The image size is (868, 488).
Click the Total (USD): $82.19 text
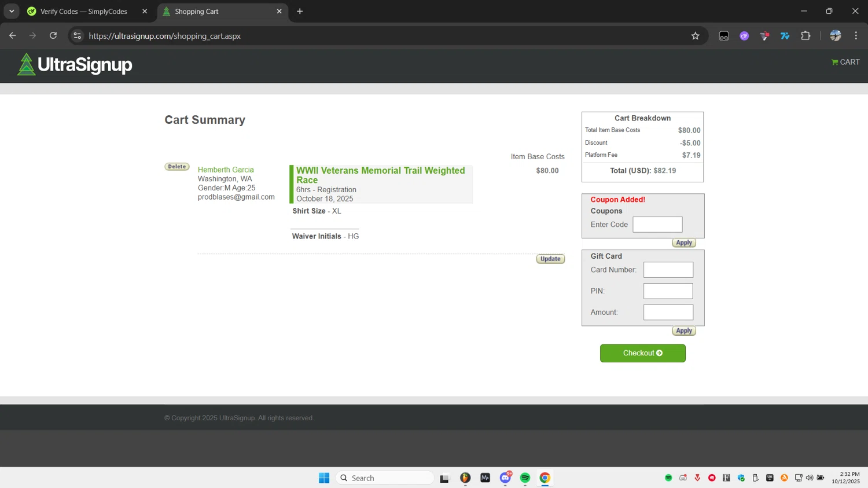pos(643,171)
